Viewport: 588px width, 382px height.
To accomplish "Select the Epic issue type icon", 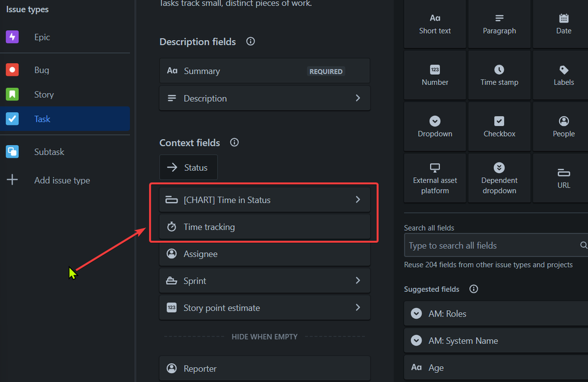I will coord(12,36).
